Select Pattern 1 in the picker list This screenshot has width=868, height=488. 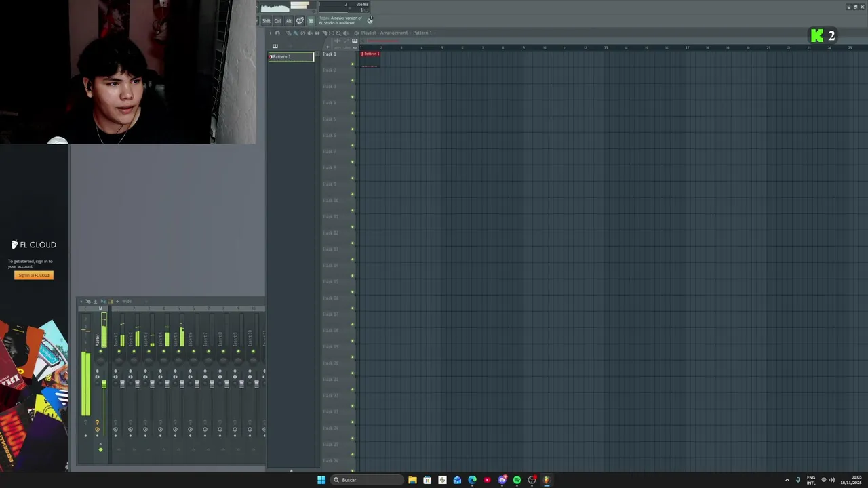click(x=291, y=56)
